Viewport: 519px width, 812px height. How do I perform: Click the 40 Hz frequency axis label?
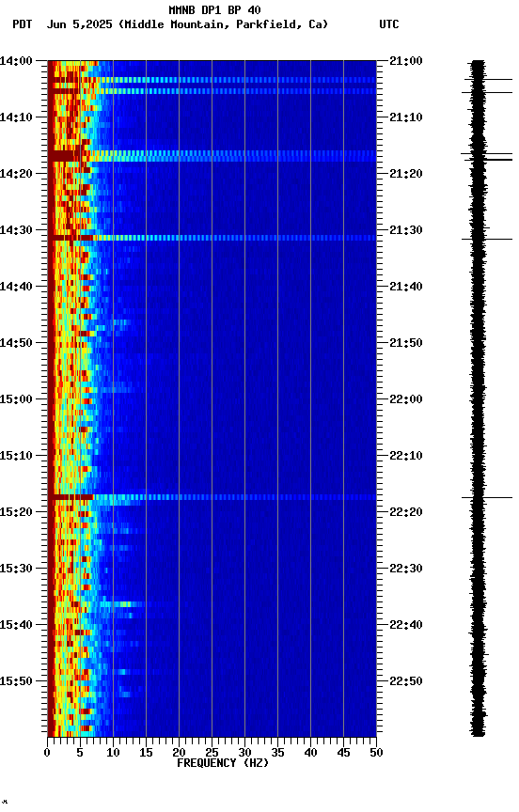click(x=310, y=754)
